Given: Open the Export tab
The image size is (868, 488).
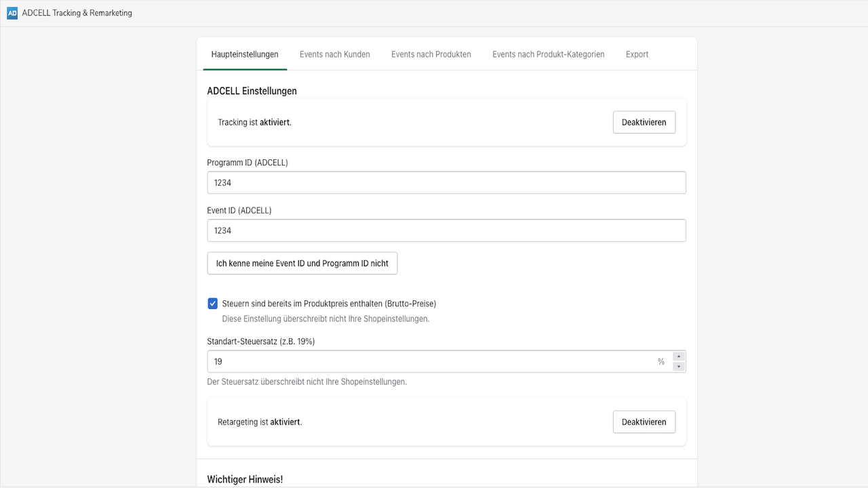Looking at the screenshot, I should [636, 54].
